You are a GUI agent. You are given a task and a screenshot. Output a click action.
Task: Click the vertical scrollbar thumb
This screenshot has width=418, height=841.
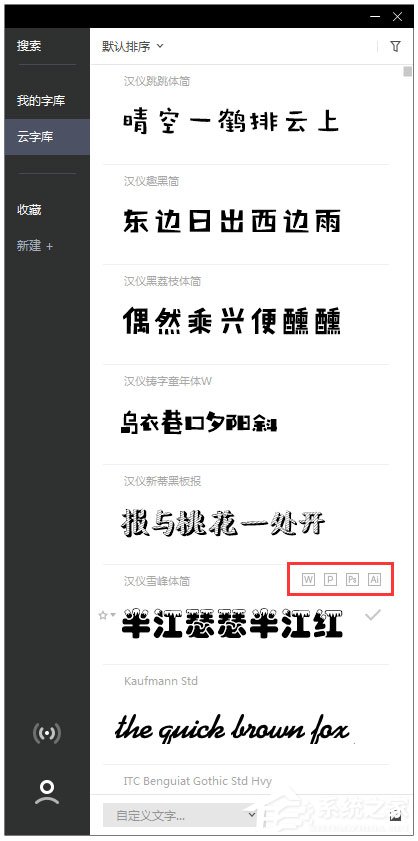coord(407,72)
